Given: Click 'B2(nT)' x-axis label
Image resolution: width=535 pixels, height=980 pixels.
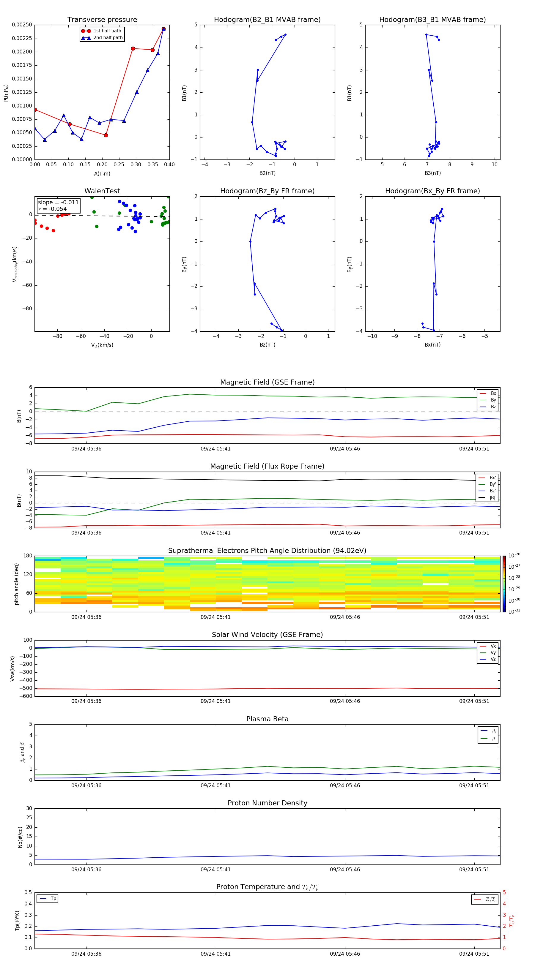Looking at the screenshot, I should [267, 173].
